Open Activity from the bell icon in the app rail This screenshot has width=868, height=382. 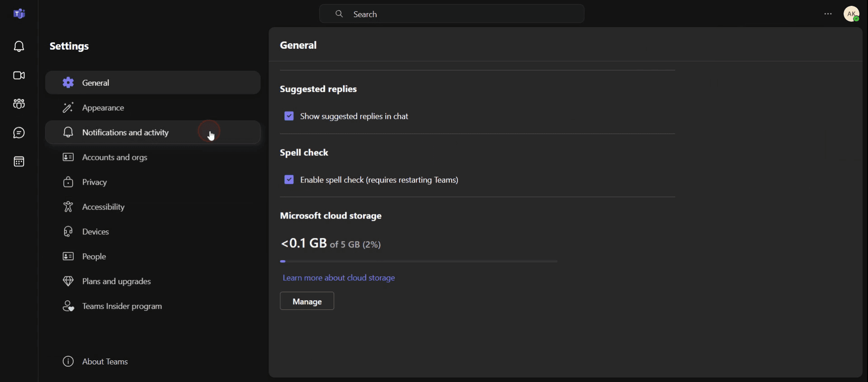coord(19,47)
